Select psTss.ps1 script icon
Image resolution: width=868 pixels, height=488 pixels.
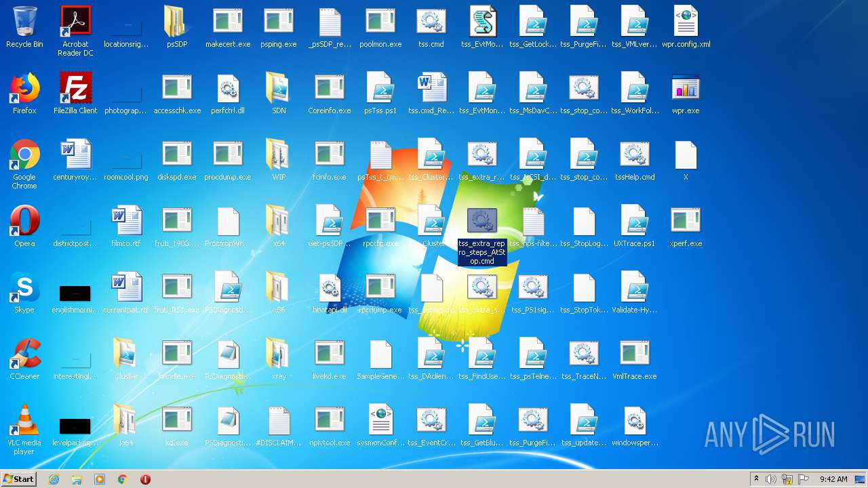pyautogui.click(x=380, y=89)
